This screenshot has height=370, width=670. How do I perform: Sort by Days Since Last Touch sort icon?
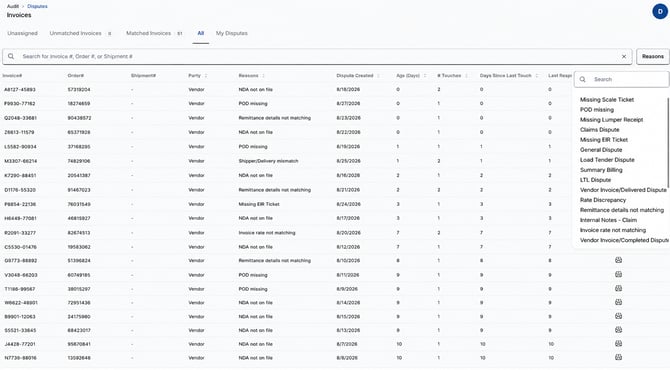click(537, 76)
